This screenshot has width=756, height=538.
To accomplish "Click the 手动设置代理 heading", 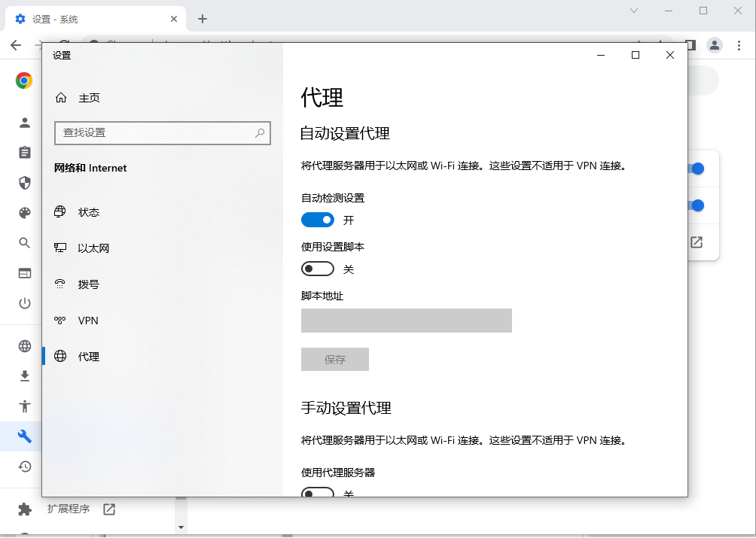I will 346,408.
